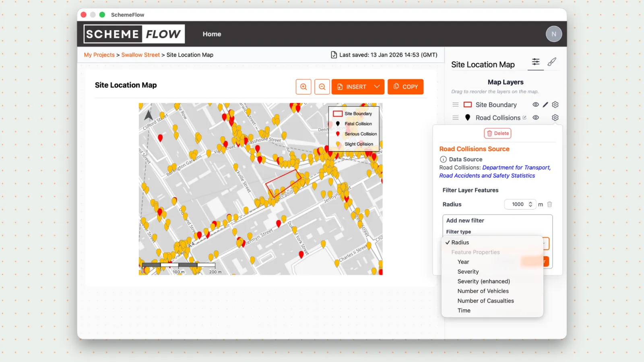Adjust the Radius value stepper arrows
The width and height of the screenshot is (644, 362).
click(530, 204)
